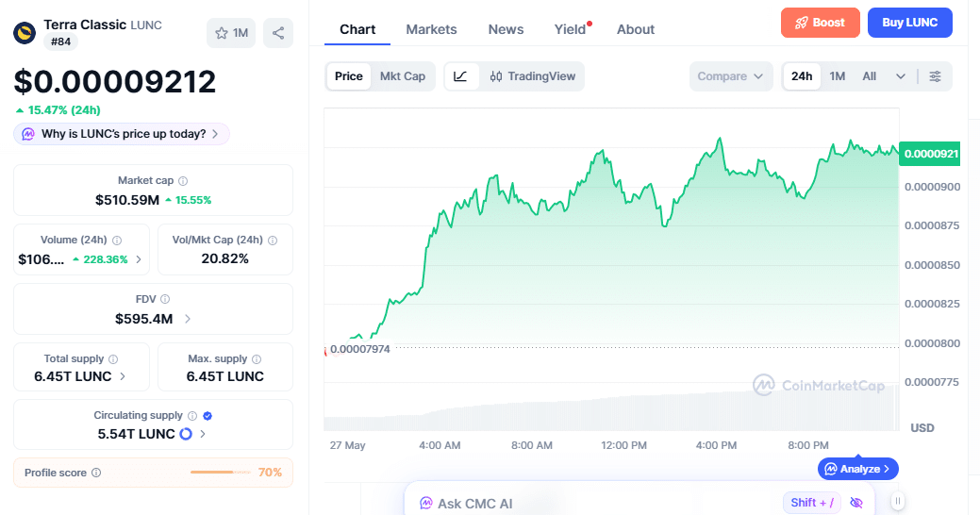Click the Shift + / shortcut chip
The height and width of the screenshot is (515, 980).
(812, 503)
